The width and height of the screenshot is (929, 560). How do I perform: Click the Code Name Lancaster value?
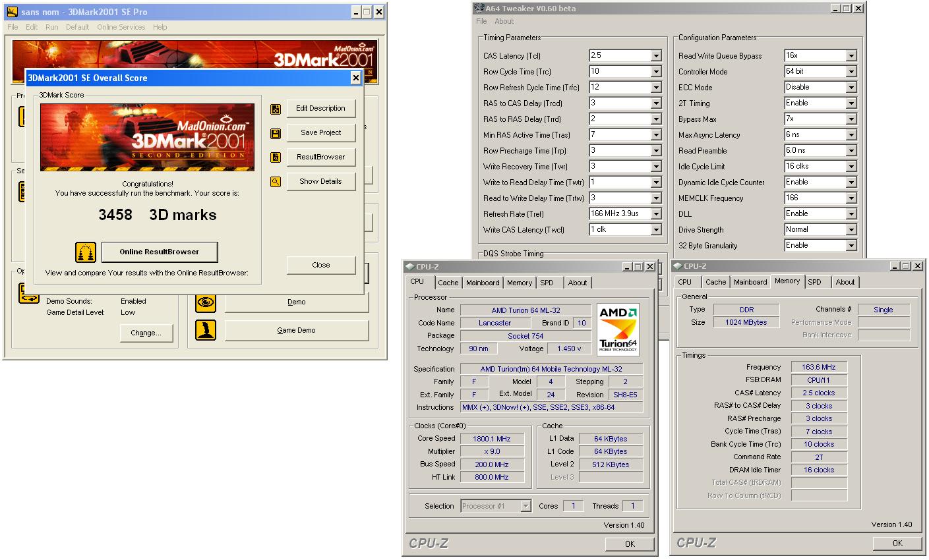[495, 323]
